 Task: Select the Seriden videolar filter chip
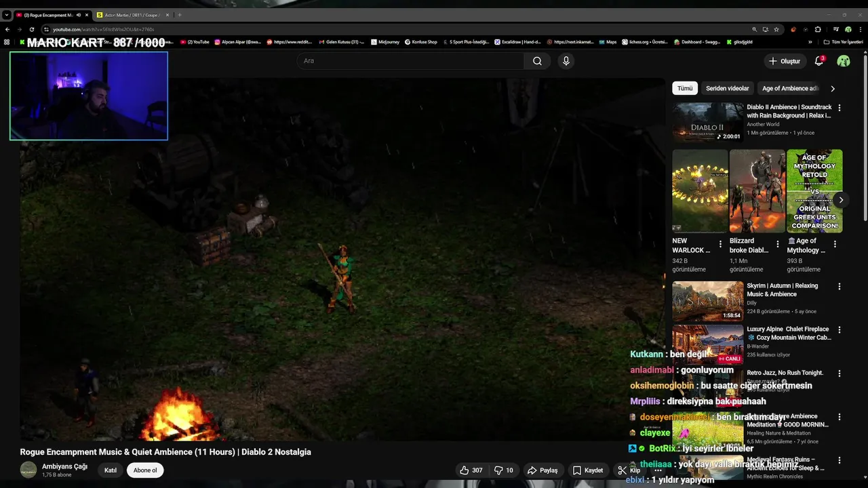click(727, 88)
